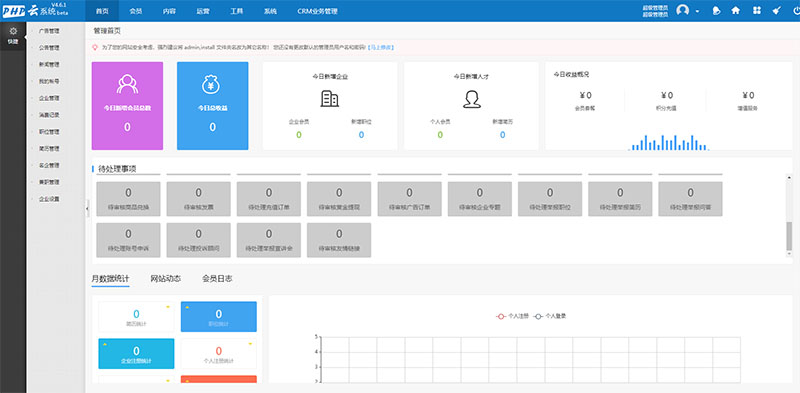The image size is (800, 393).
Task: Open the CRM业务管理 menu
Action: [x=317, y=11]
